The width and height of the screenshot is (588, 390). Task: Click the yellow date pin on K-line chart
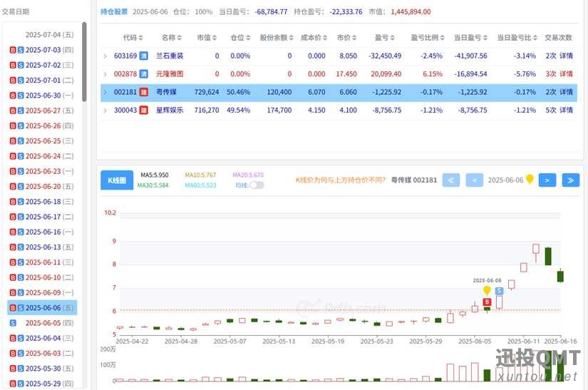coord(487,290)
